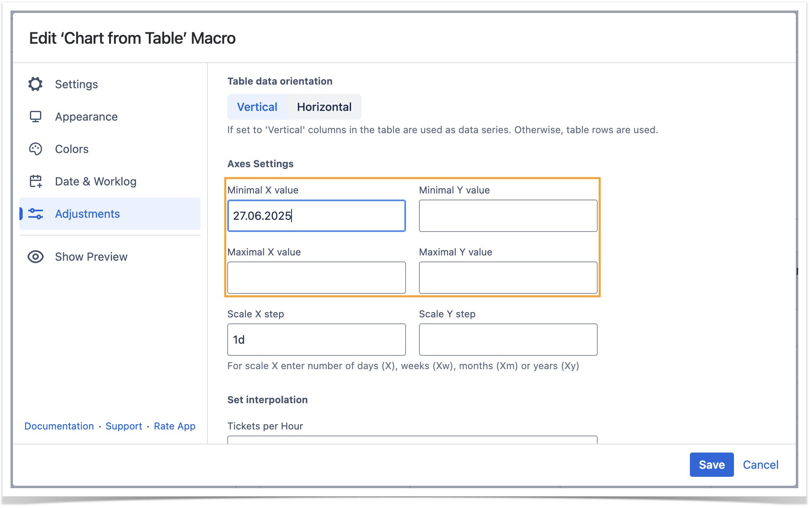Viewport: 812px width, 508px height.
Task: Click the Show Preview eye icon
Action: (36, 257)
